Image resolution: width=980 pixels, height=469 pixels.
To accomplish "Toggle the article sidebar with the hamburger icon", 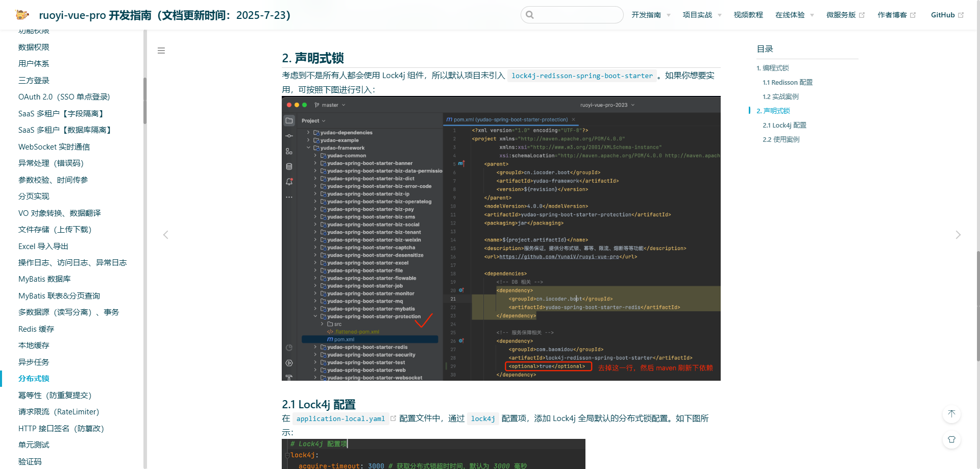I will coord(161,51).
